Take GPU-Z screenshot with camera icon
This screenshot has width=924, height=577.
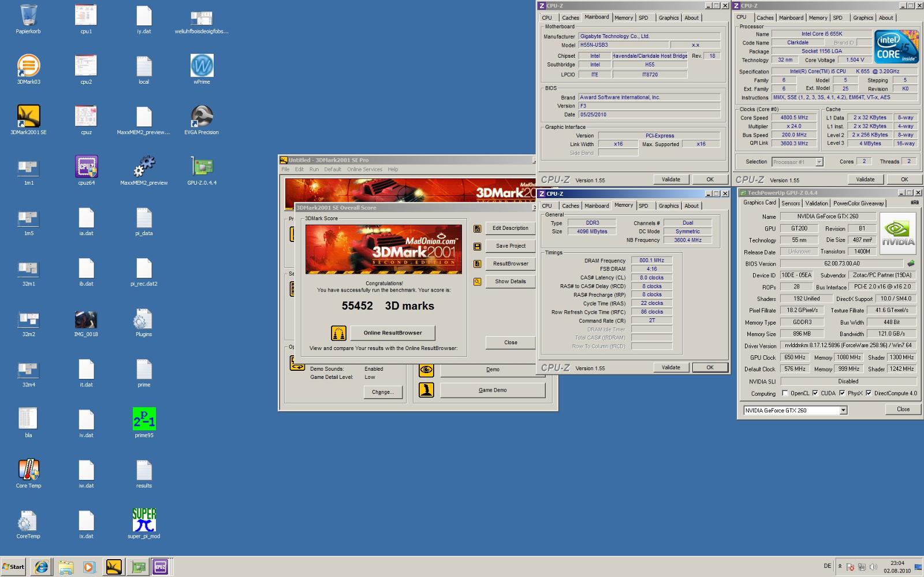915,202
